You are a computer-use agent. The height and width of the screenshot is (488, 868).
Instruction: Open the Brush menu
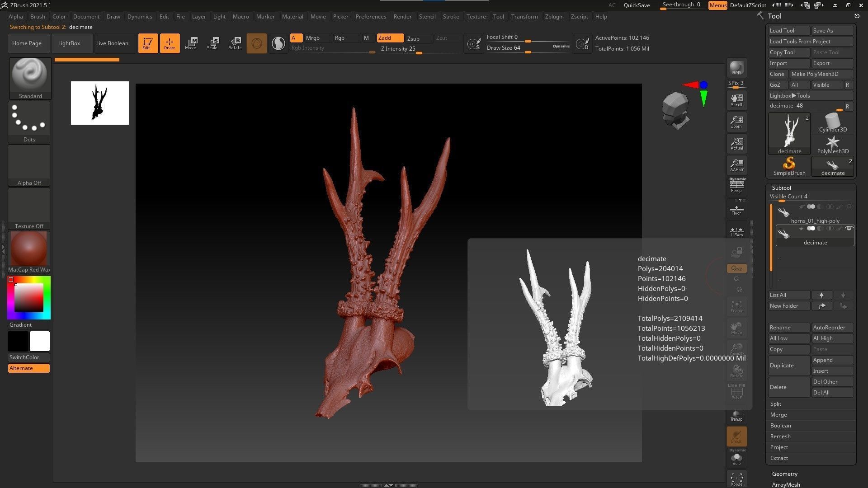point(38,17)
